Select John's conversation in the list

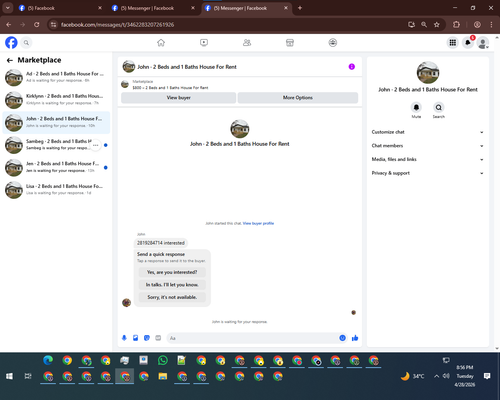click(x=56, y=122)
